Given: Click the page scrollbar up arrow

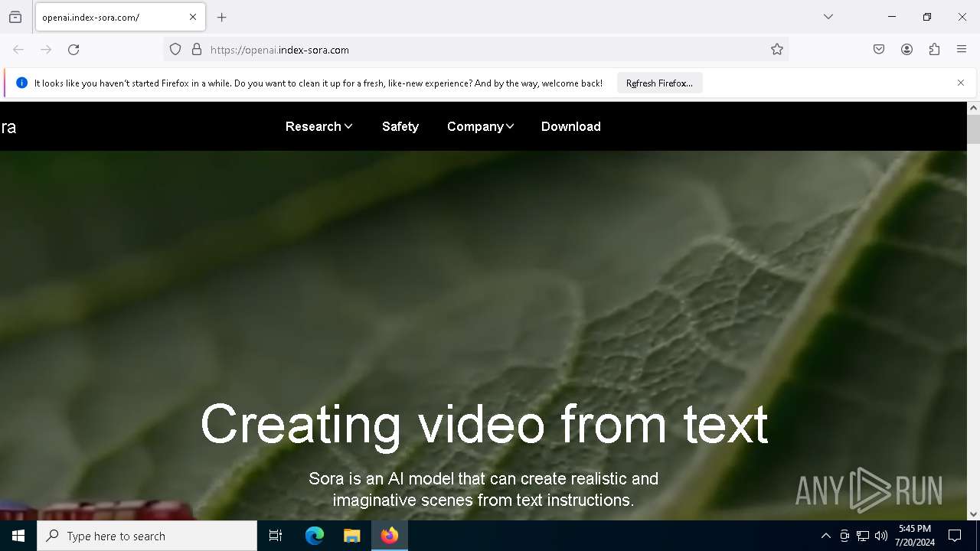Looking at the screenshot, I should (973, 108).
